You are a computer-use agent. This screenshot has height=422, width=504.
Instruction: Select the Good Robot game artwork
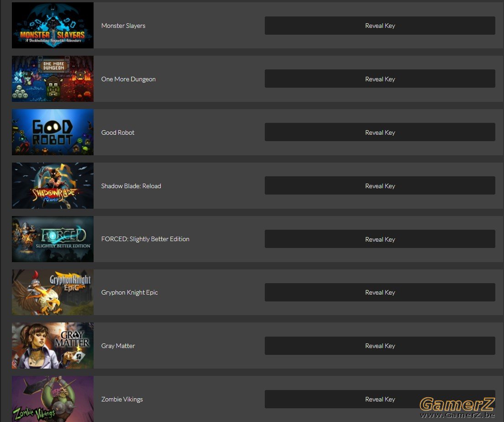(x=52, y=132)
